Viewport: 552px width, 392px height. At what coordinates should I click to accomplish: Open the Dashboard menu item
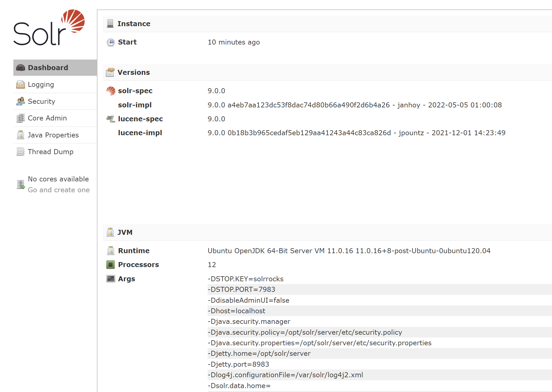pos(55,68)
